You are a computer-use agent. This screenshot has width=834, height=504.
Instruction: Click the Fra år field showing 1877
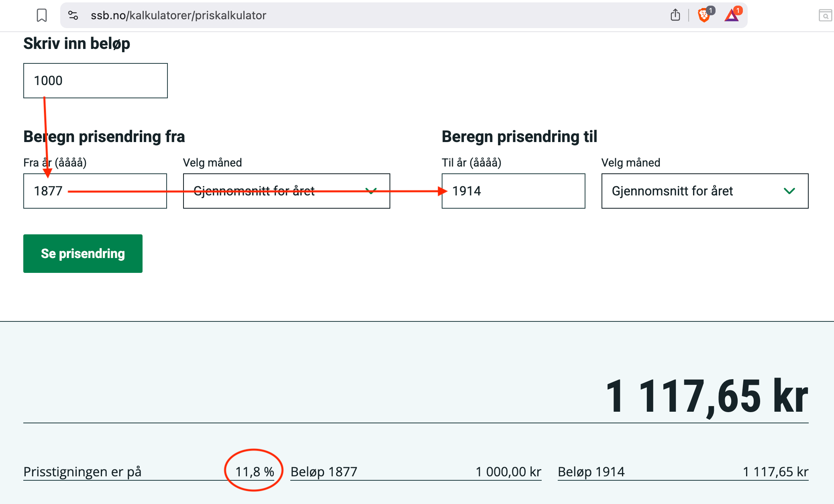[x=96, y=191]
